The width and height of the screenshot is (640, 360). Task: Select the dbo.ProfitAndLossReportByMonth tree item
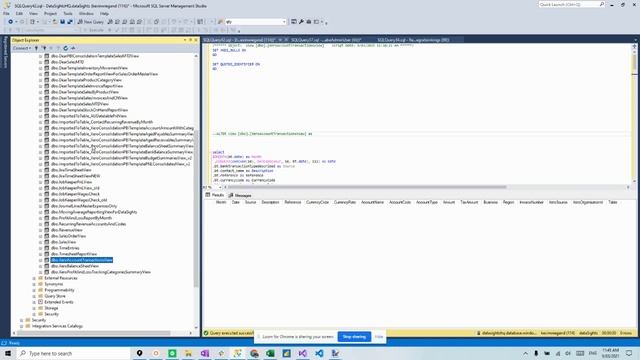pyautogui.click(x=82, y=218)
